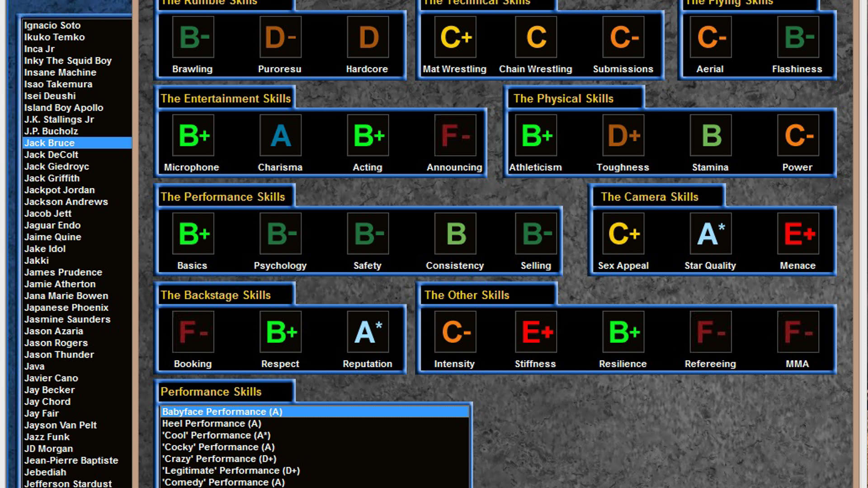Click the Stiffness E+ grade icon

[536, 332]
